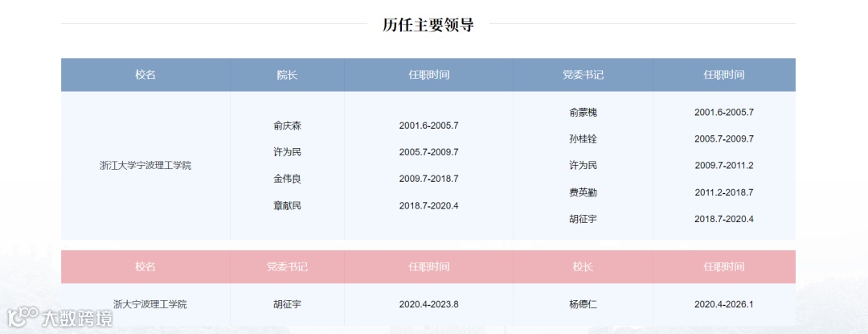The width and height of the screenshot is (868, 334).
Task: Select the name 俞蒙槐
Action: point(583,113)
